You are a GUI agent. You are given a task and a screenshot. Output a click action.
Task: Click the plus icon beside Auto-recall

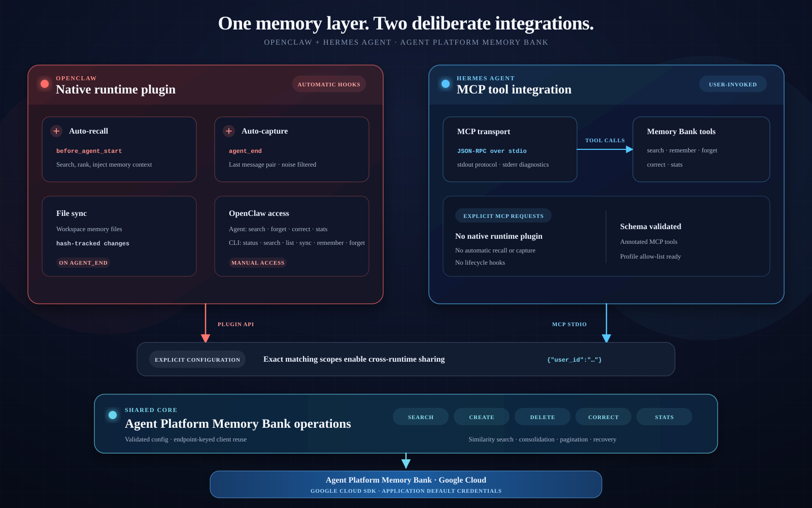[56, 131]
